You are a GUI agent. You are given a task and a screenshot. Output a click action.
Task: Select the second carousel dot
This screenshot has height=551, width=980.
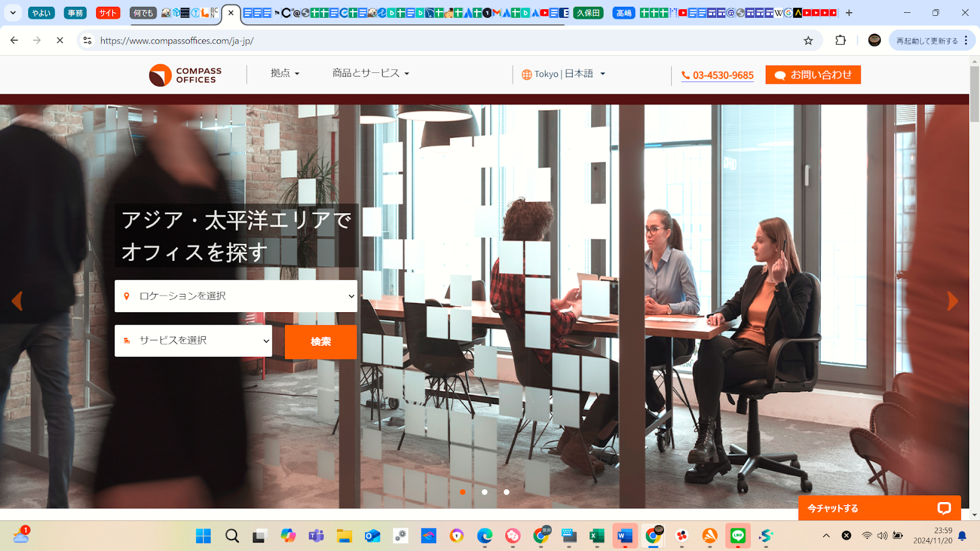tap(484, 492)
